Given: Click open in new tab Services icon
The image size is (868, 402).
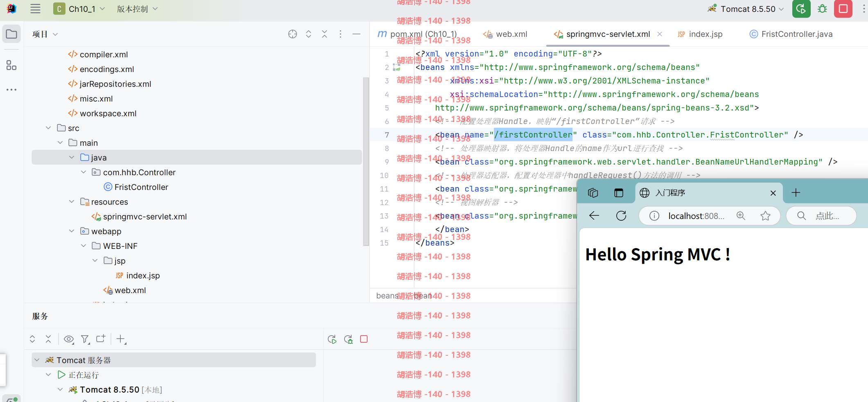Looking at the screenshot, I should click(101, 339).
